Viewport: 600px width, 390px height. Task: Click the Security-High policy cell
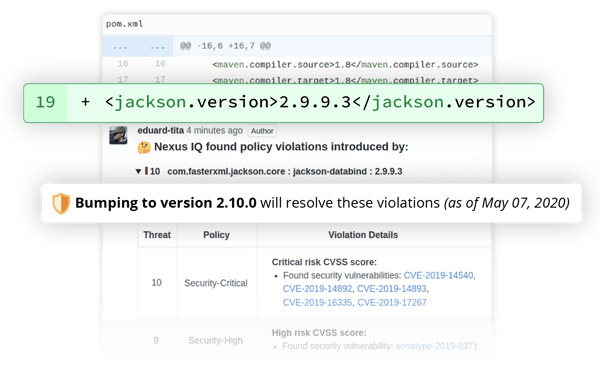[x=215, y=340]
